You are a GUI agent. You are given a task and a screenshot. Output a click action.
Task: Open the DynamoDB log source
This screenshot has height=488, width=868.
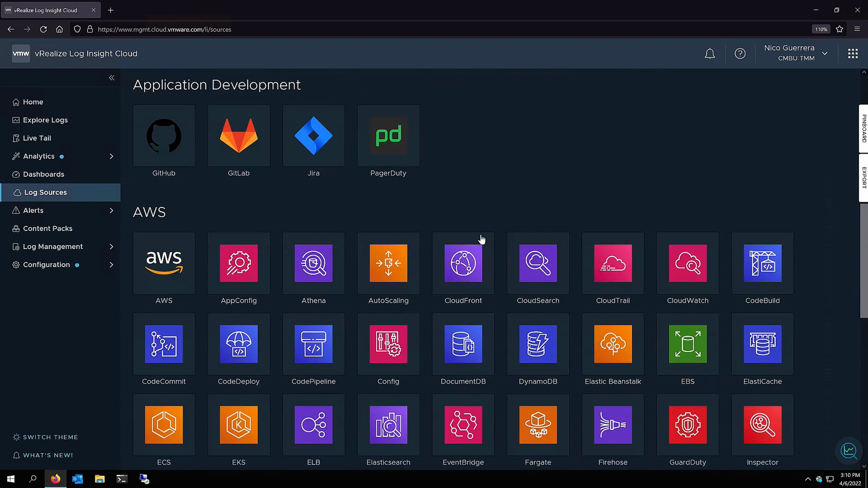pyautogui.click(x=538, y=344)
